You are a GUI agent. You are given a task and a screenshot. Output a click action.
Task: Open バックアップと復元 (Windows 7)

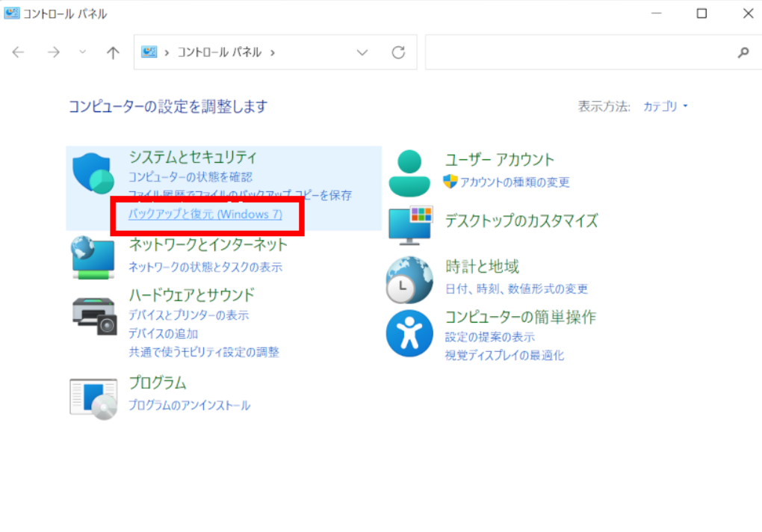(205, 215)
